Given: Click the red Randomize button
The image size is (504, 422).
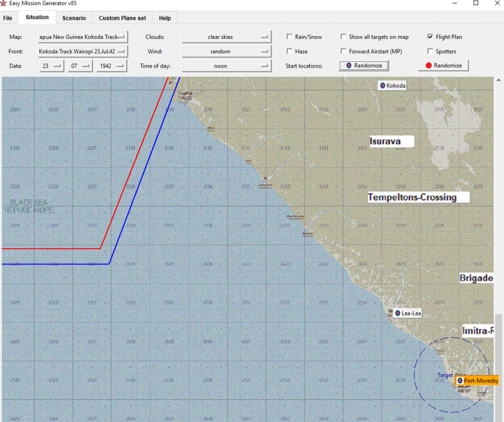Looking at the screenshot, I should pos(443,65).
